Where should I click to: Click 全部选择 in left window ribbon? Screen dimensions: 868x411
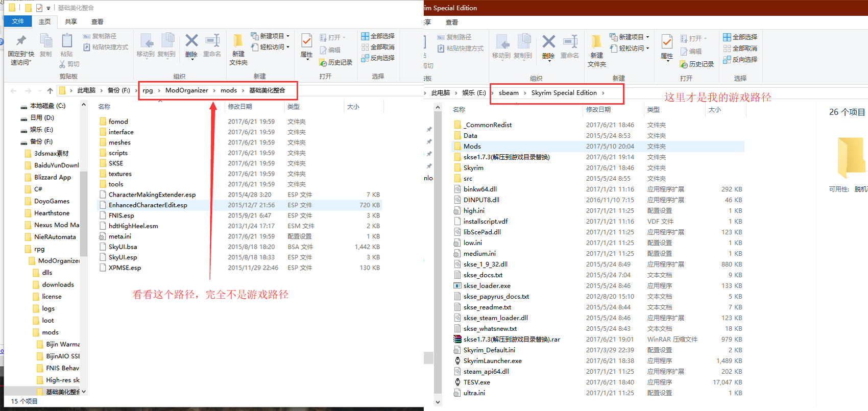(378, 36)
